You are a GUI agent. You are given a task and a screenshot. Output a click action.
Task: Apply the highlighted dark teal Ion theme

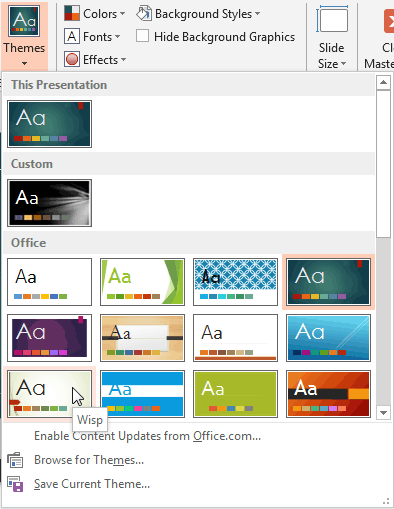pyautogui.click(x=328, y=282)
